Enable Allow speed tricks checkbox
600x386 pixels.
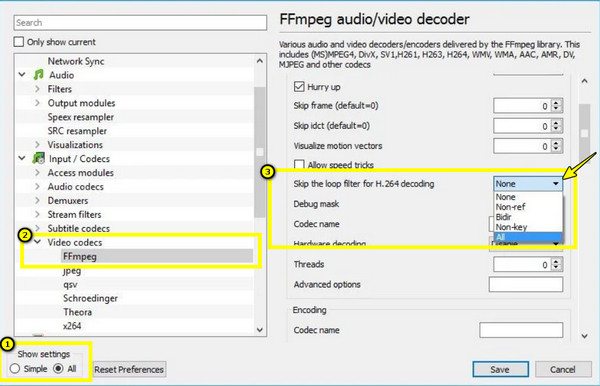coord(299,164)
